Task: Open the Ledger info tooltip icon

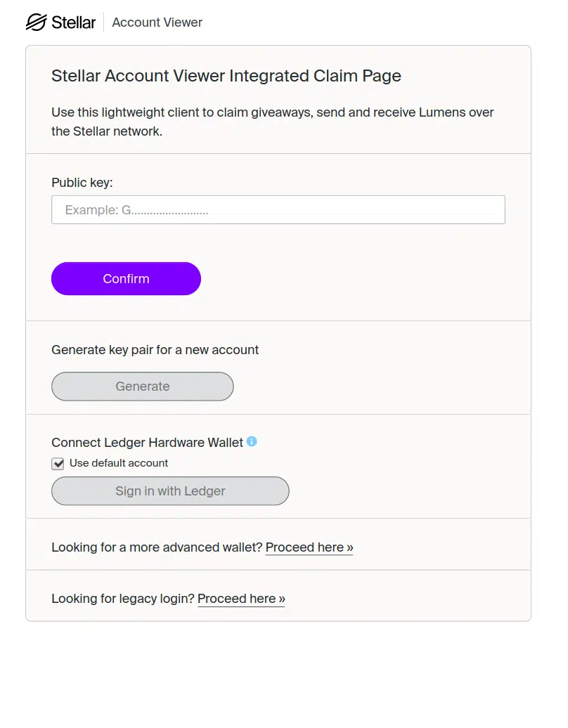Action: click(252, 442)
